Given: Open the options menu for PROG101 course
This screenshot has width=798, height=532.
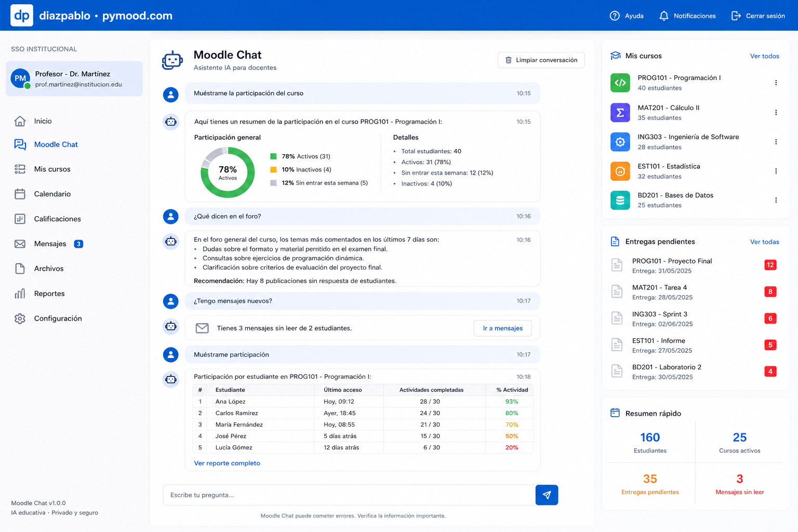Looking at the screenshot, I should click(x=776, y=83).
